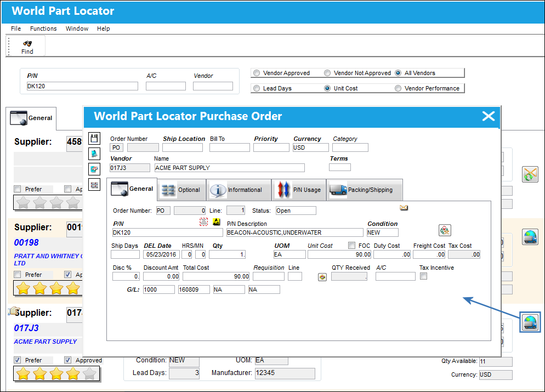Click globe truck icon in PRATT AND WHITNEY row
Viewport: 545px width, 392px height.
tap(530, 237)
